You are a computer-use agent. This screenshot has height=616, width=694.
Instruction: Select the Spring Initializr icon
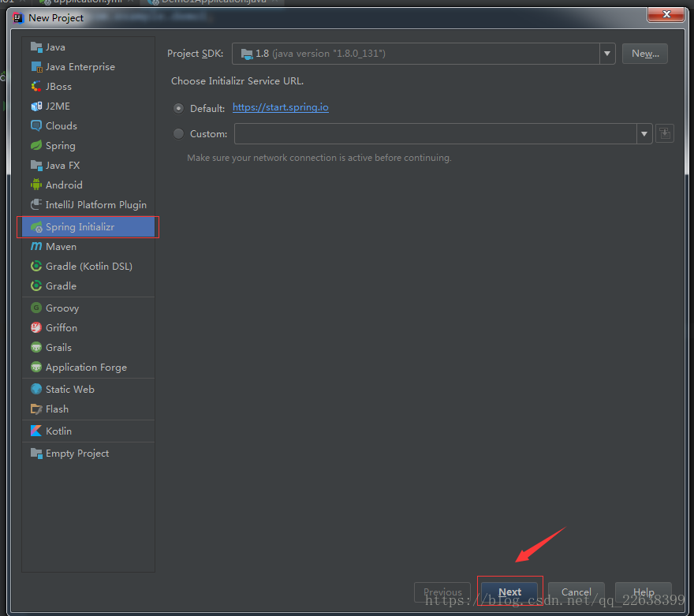pos(36,227)
